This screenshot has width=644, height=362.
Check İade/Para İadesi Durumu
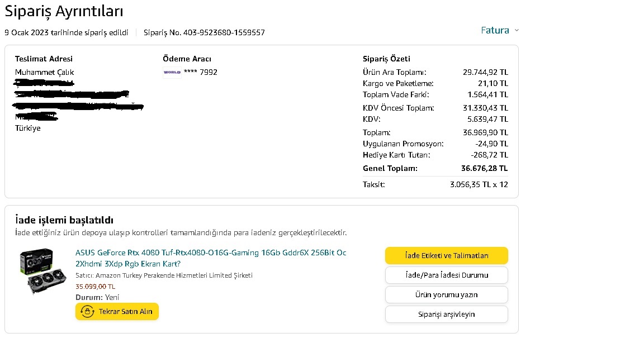tap(446, 275)
